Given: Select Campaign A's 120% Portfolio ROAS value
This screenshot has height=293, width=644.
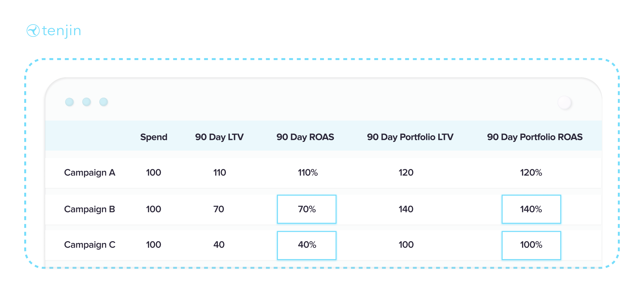Looking at the screenshot, I should pyautogui.click(x=531, y=172).
